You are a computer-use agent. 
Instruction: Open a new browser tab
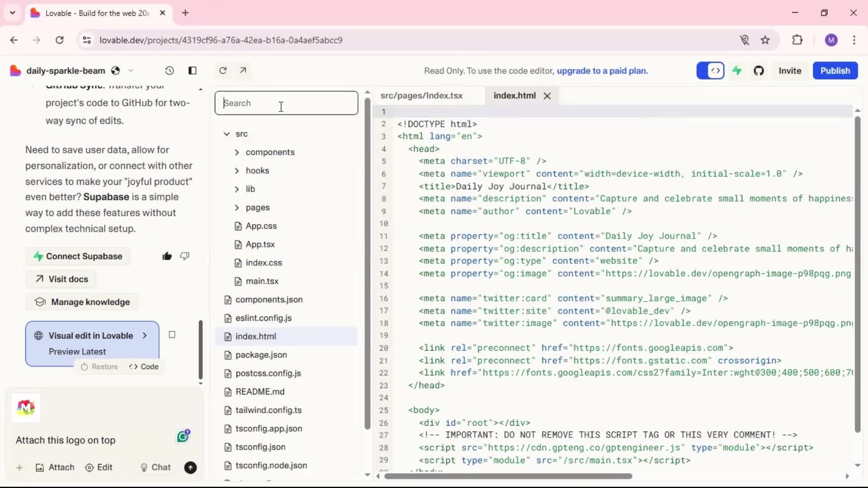185,13
